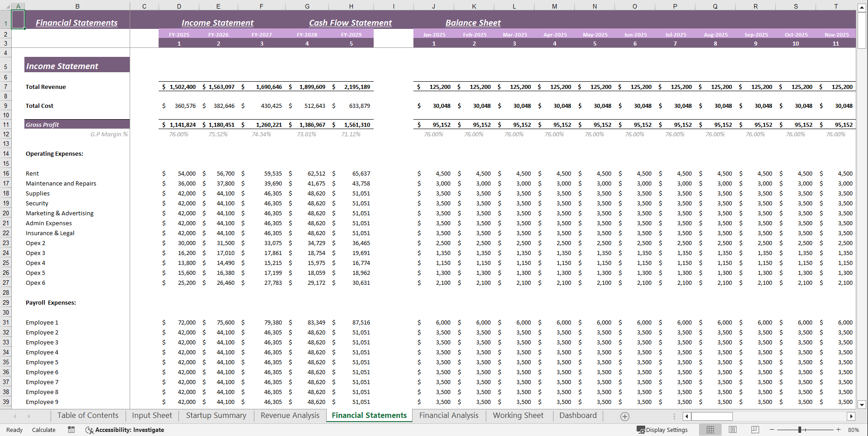
Task: Switch to the Dashboard sheet tab
Action: (578, 415)
